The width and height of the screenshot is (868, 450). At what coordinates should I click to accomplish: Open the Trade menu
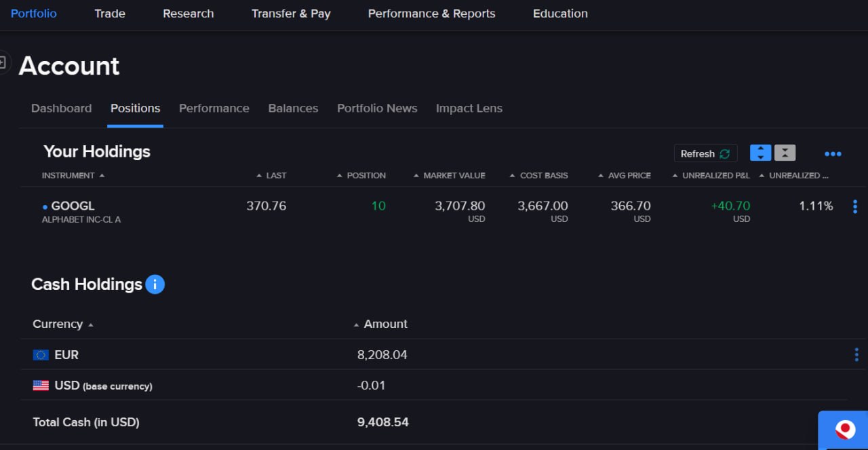click(x=110, y=14)
